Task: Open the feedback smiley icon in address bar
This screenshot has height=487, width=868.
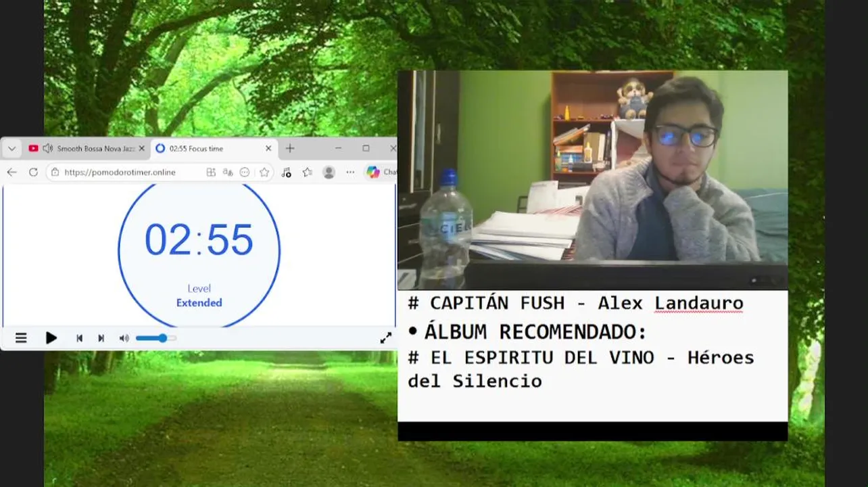Action: point(245,172)
